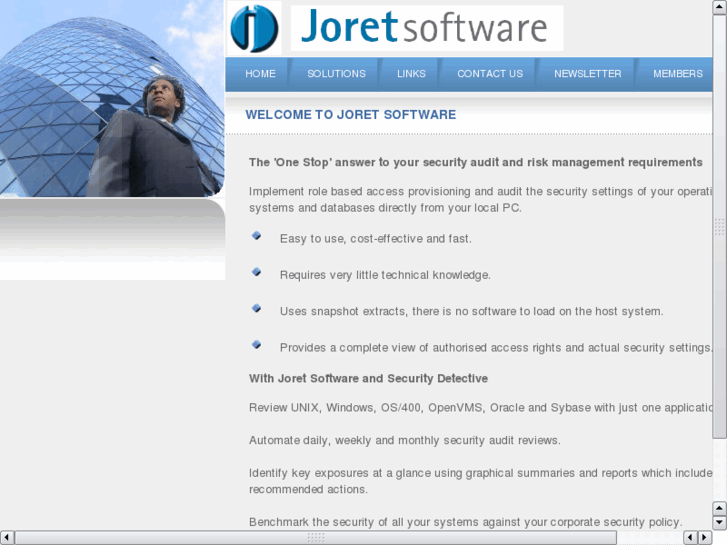Click the 'Identify key exposures at a glance' paragraph
The image size is (727, 545).
point(480,481)
